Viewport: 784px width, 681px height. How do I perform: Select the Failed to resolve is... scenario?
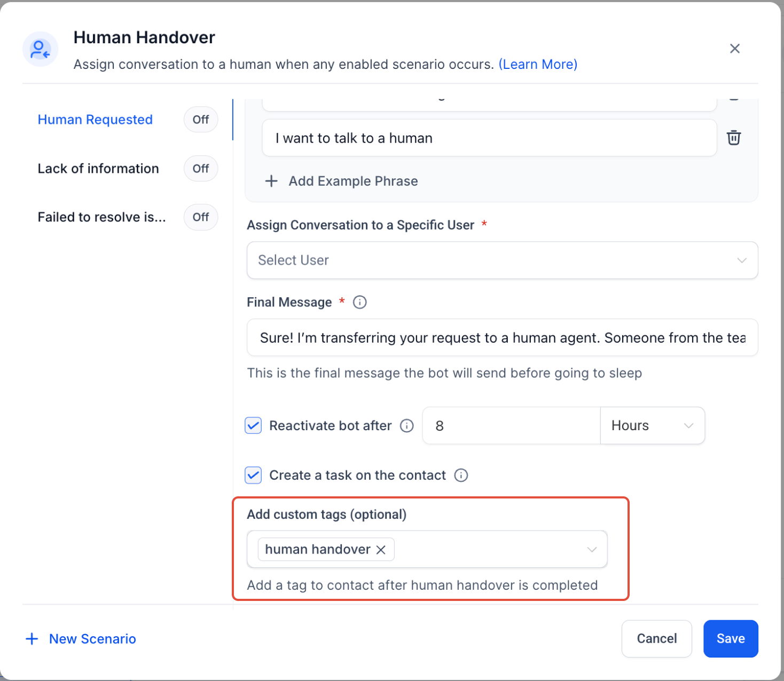point(101,217)
